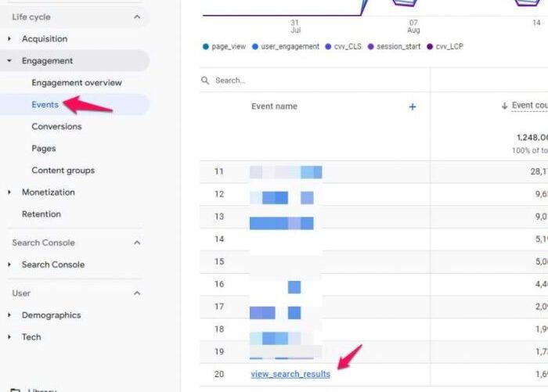Toggle page_view legend dot
Image resolution: width=548 pixels, height=392 pixels.
(205, 46)
